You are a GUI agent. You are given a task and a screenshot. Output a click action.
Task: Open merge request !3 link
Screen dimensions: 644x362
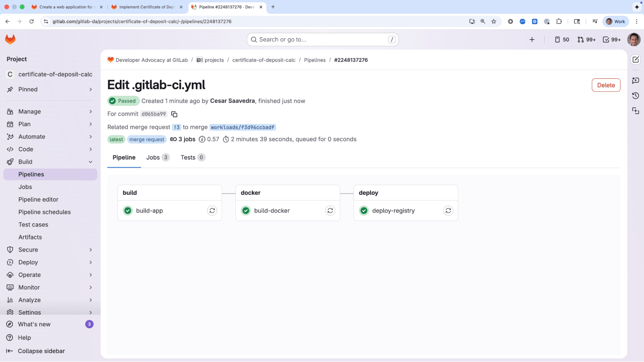(177, 127)
